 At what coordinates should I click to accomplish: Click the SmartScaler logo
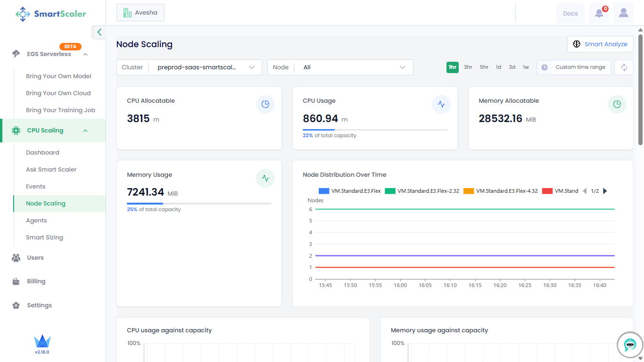[x=51, y=14]
